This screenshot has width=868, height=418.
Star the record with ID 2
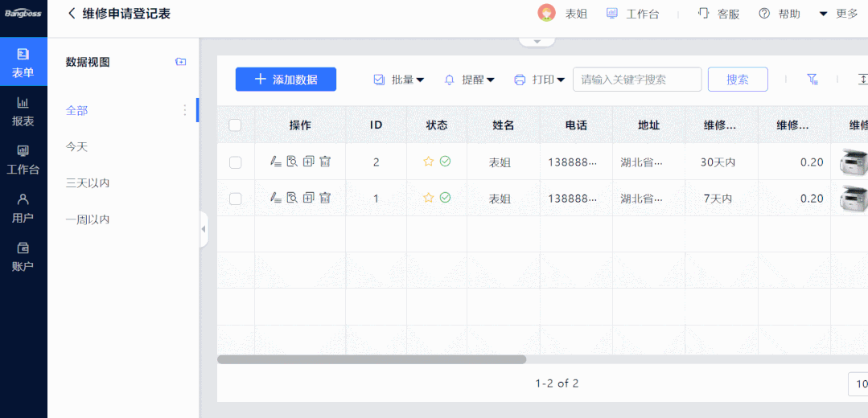[x=429, y=162]
